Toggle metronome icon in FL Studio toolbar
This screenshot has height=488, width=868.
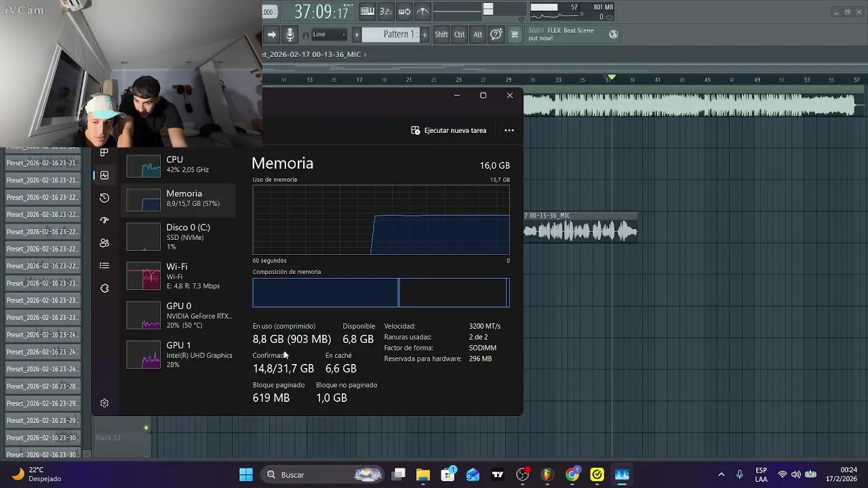(x=422, y=11)
